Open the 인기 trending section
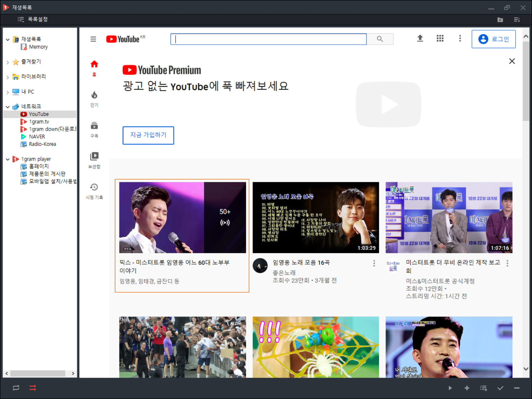The width and height of the screenshot is (532, 399). [94, 99]
